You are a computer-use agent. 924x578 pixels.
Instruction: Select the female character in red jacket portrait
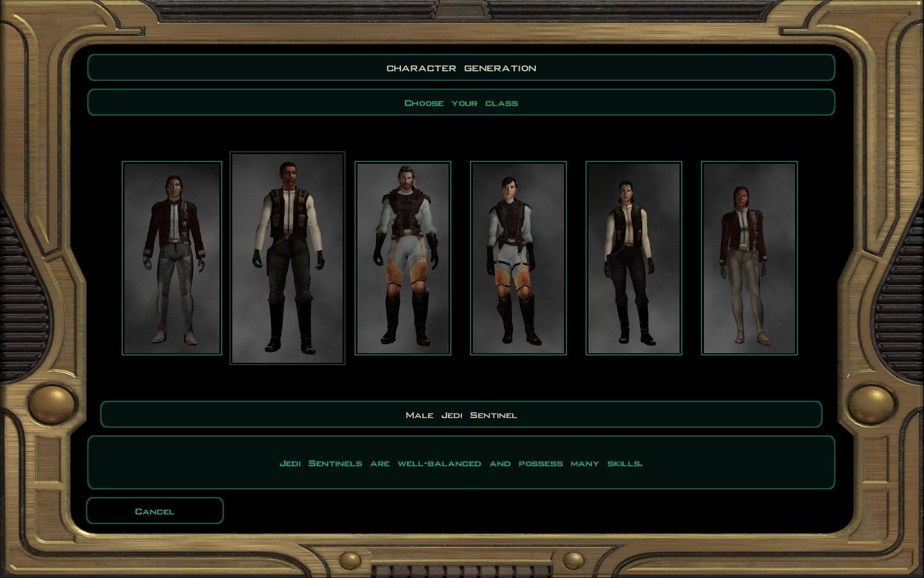click(749, 258)
